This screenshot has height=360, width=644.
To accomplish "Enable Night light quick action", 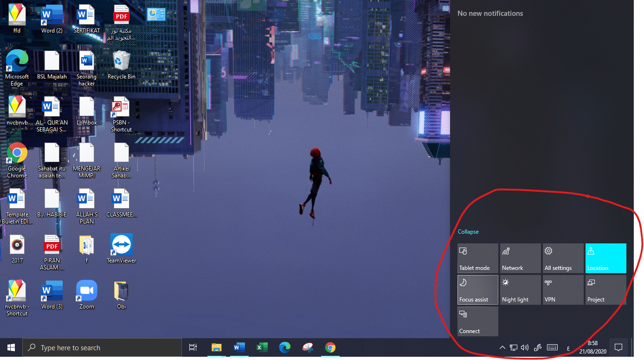I will pyautogui.click(x=521, y=290).
